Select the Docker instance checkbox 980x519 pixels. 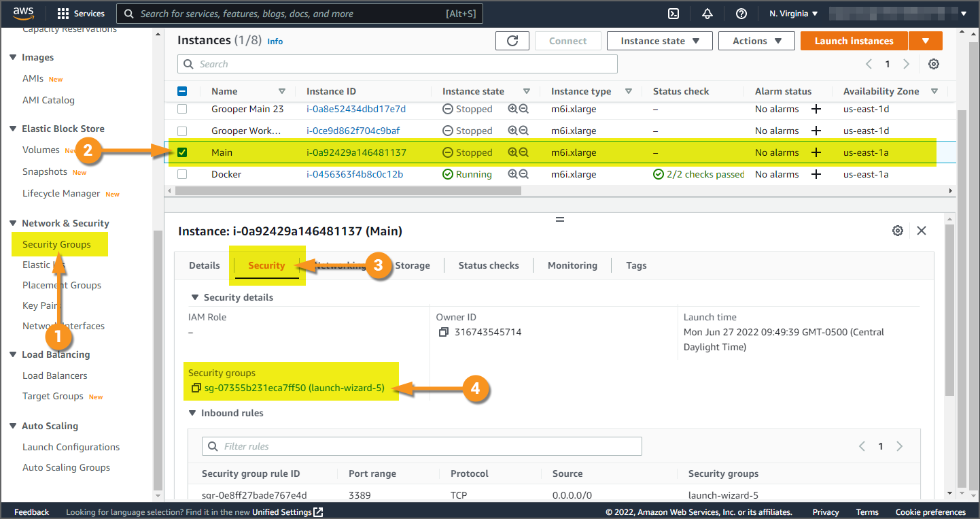182,174
